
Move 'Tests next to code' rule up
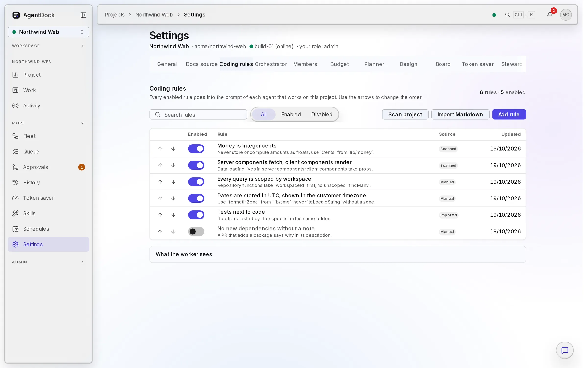160,215
